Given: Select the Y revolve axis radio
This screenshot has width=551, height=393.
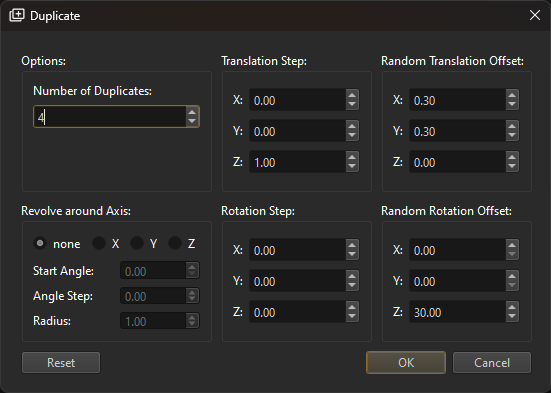Looking at the screenshot, I should tap(137, 243).
